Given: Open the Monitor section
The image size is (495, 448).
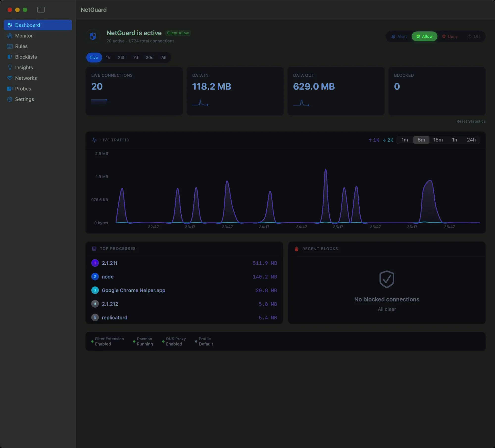Looking at the screenshot, I should [x=38, y=36].
